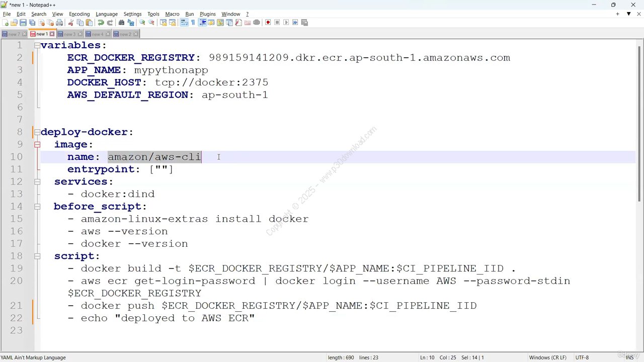Image resolution: width=644 pixels, height=362 pixels.
Task: Close the new 4 tab
Action: pos(108,34)
